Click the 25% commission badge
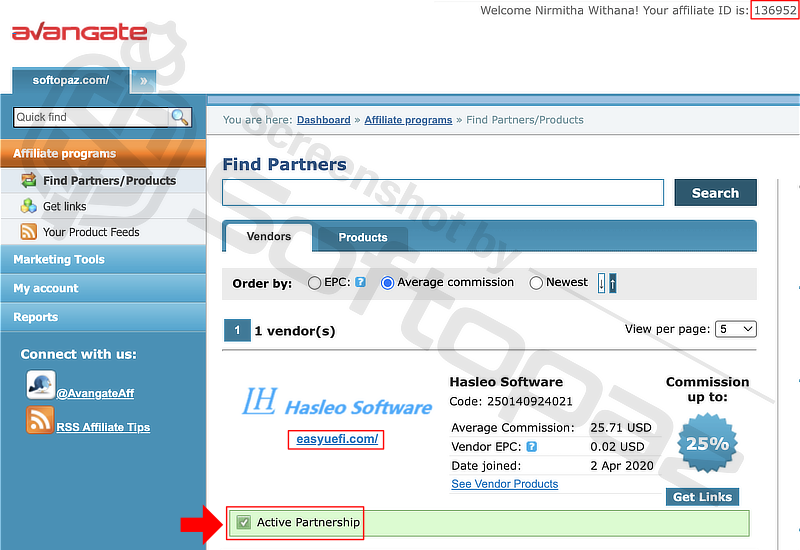 [x=707, y=443]
